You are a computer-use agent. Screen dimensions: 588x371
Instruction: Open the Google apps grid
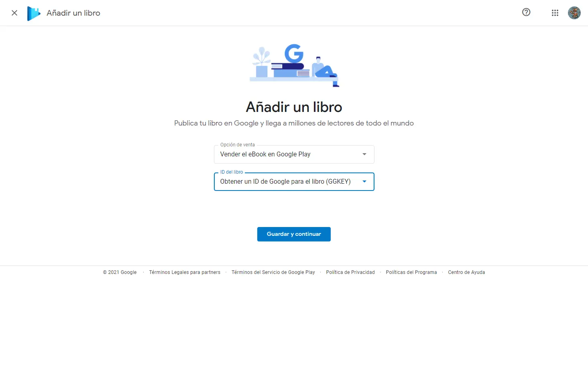coord(555,13)
